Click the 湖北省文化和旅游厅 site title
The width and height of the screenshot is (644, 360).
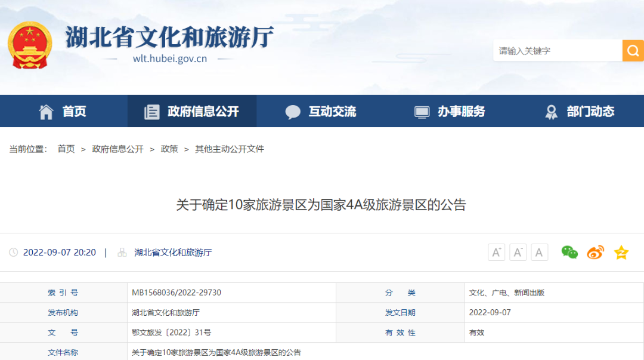coord(169,38)
